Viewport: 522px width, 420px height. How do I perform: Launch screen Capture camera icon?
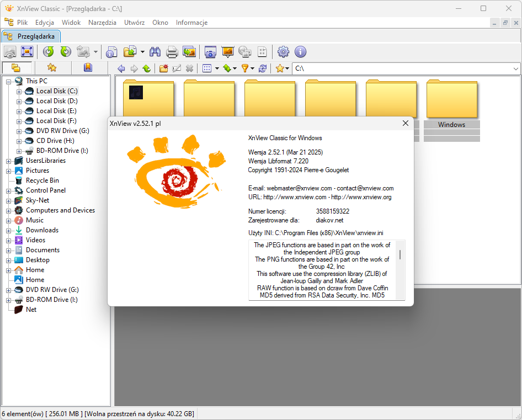(x=210, y=52)
